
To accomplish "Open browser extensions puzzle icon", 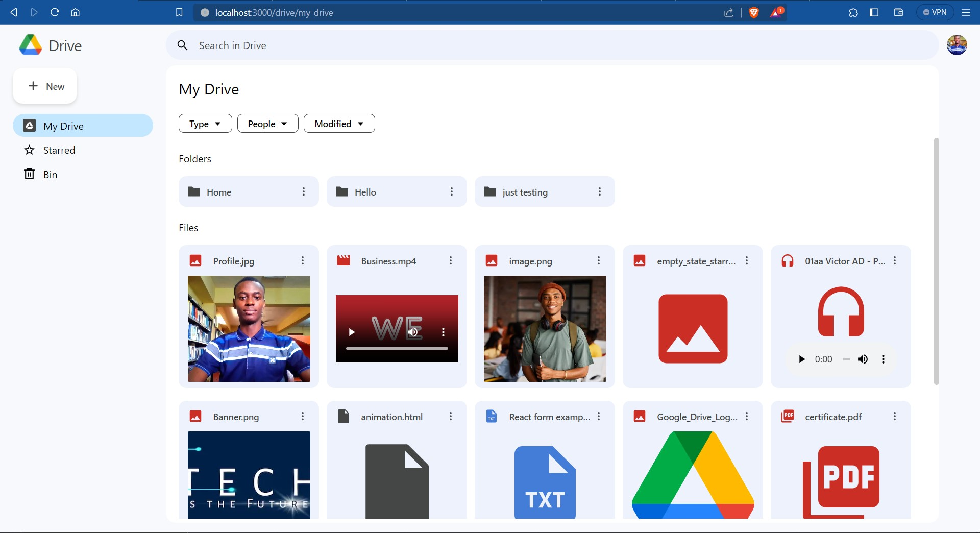I will click(x=853, y=13).
